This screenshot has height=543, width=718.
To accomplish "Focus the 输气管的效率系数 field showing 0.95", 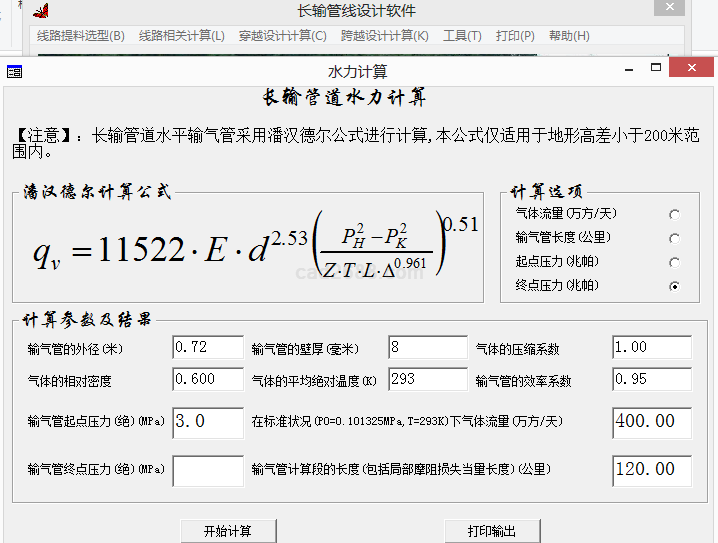I will point(651,380).
